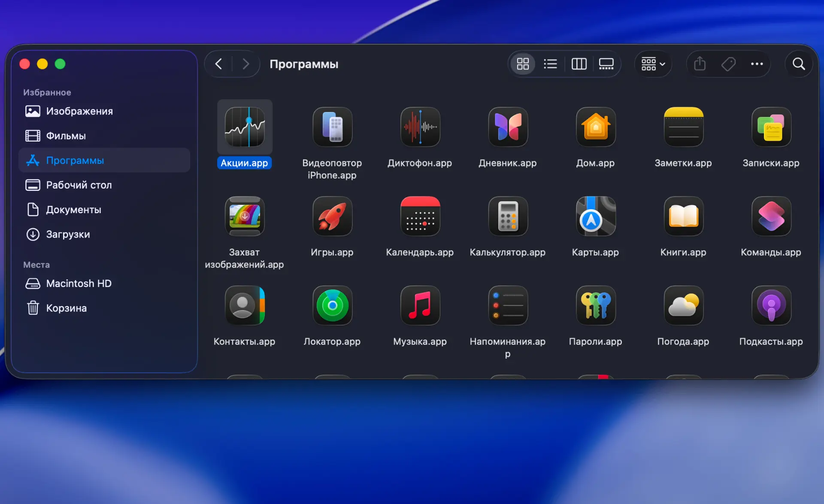Select the Записки.app stickies icon
This screenshot has height=504, width=824.
[x=771, y=127]
